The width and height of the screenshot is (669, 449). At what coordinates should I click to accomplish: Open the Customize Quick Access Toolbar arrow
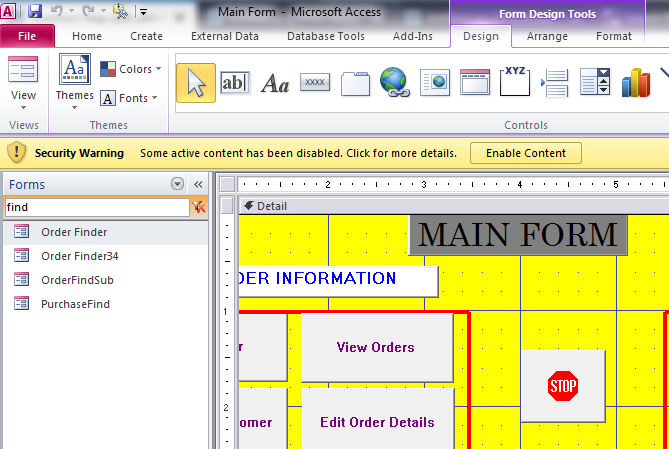pyautogui.click(x=144, y=12)
